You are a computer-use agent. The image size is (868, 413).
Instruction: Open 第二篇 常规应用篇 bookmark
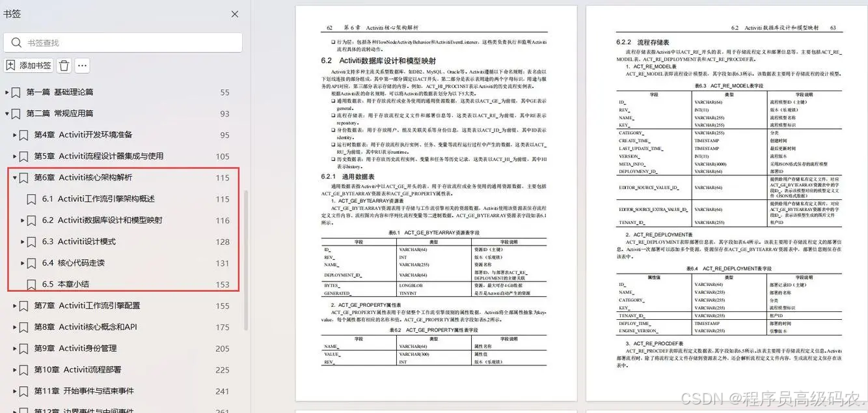click(x=59, y=113)
